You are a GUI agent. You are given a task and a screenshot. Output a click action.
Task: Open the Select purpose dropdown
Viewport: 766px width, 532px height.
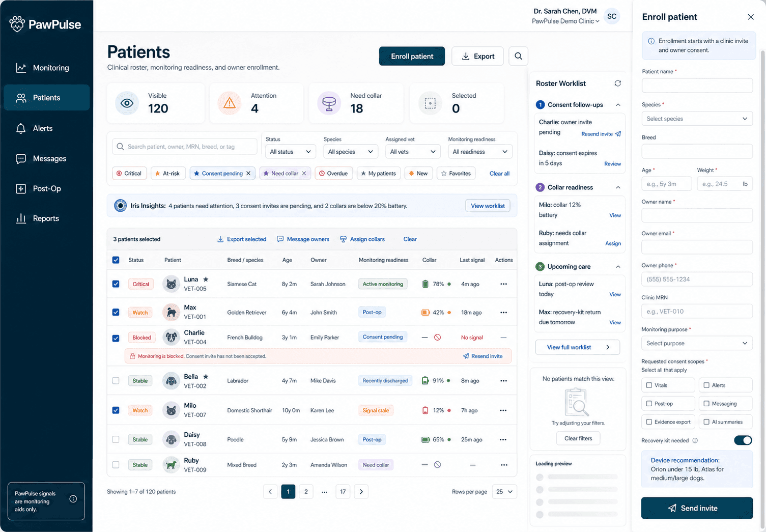click(x=697, y=343)
